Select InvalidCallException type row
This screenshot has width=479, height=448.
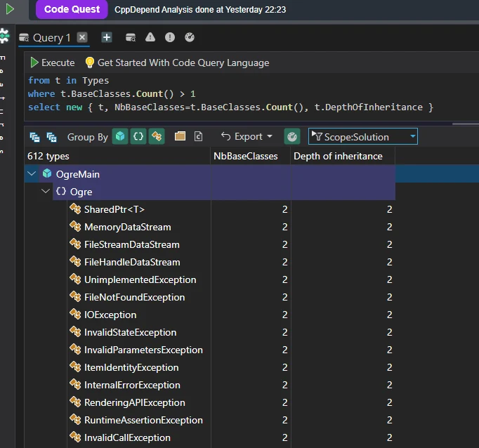tap(231, 437)
